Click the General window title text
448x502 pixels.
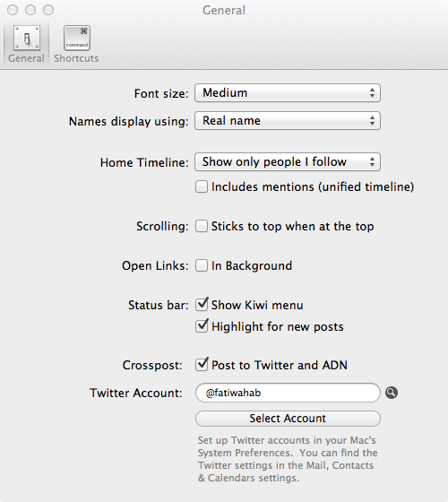(224, 10)
